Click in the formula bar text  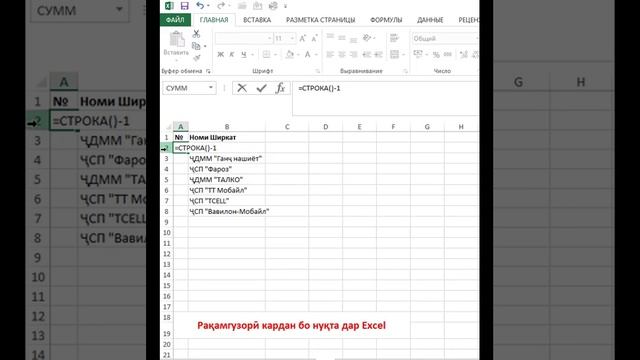(x=319, y=88)
